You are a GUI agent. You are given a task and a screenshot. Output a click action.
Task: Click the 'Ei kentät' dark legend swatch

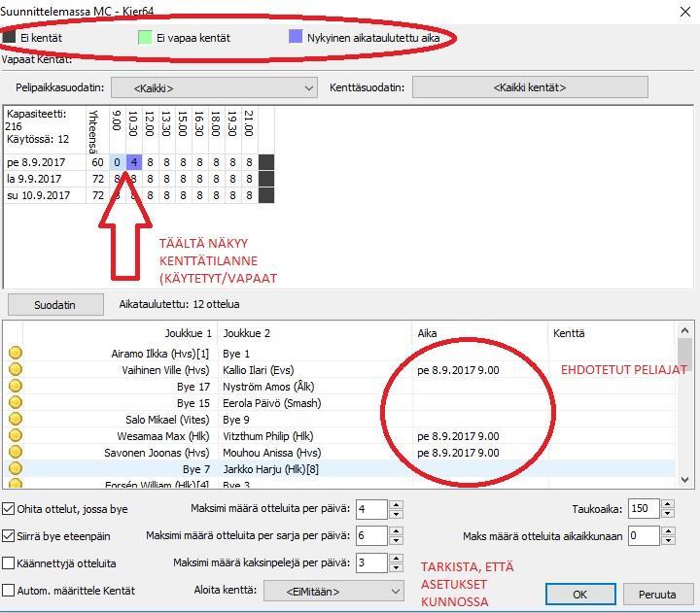pyautogui.click(x=9, y=37)
